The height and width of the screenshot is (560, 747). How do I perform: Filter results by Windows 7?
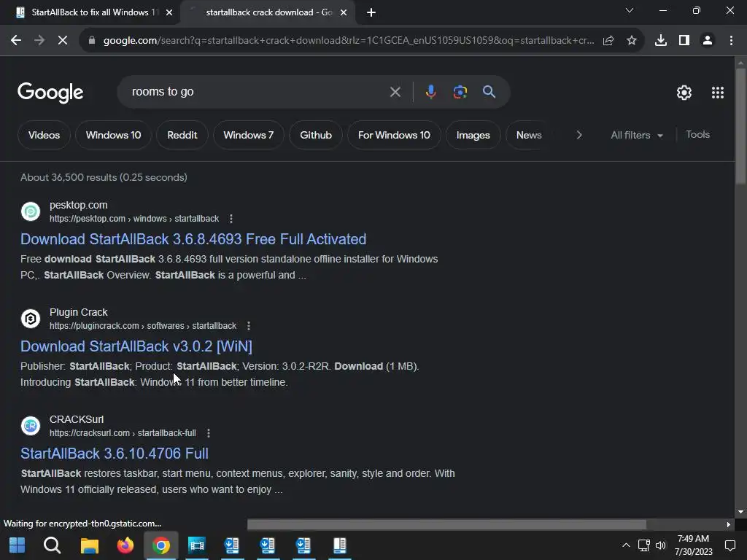(248, 135)
